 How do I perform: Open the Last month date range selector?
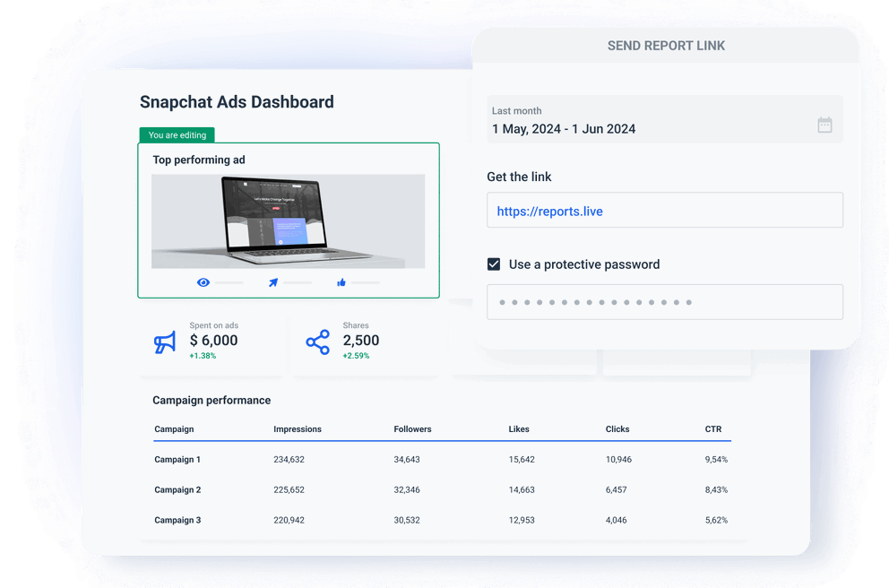(x=664, y=119)
